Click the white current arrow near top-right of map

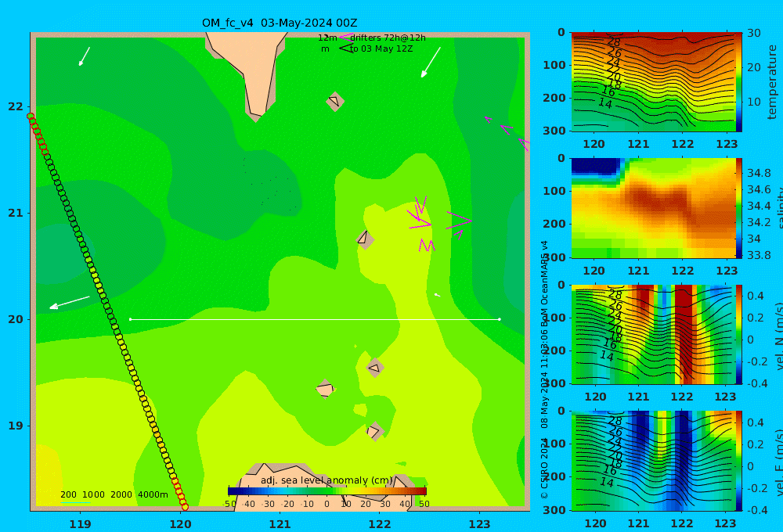(431, 63)
